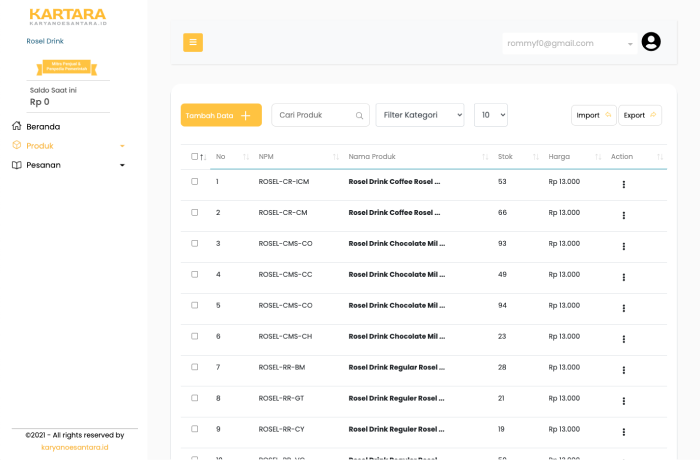Click the Mitra Penjual ribbon badge
Image resolution: width=700 pixels, height=460 pixels.
tap(67, 67)
